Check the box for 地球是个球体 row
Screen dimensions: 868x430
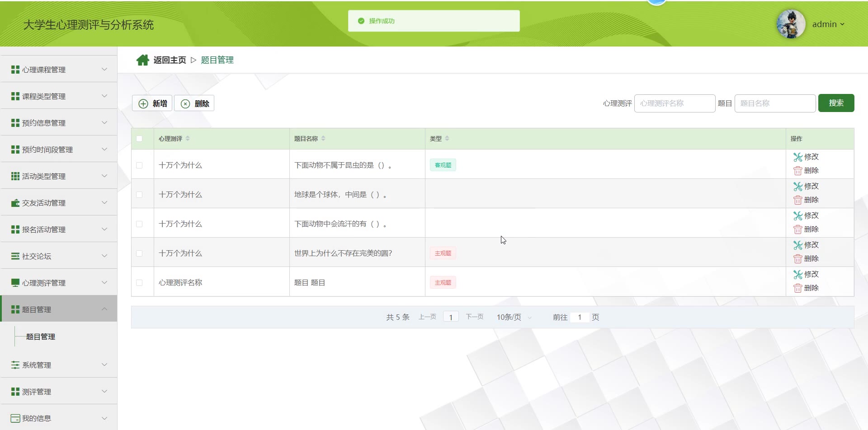[x=139, y=195]
